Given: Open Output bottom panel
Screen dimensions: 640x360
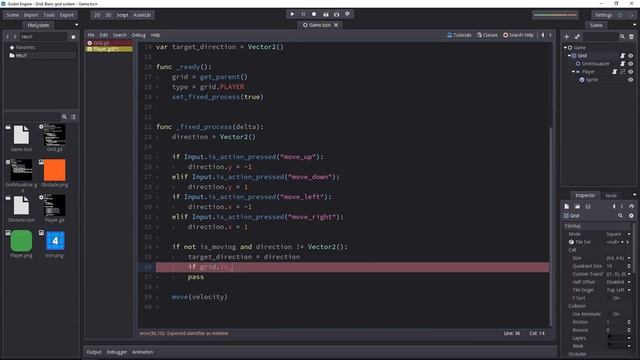Looking at the screenshot, I should point(93,352).
